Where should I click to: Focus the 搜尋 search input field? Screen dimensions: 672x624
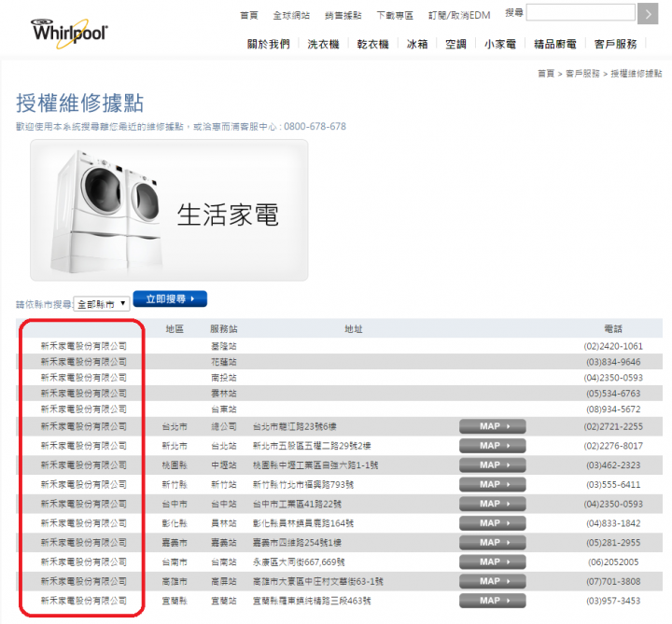[581, 12]
